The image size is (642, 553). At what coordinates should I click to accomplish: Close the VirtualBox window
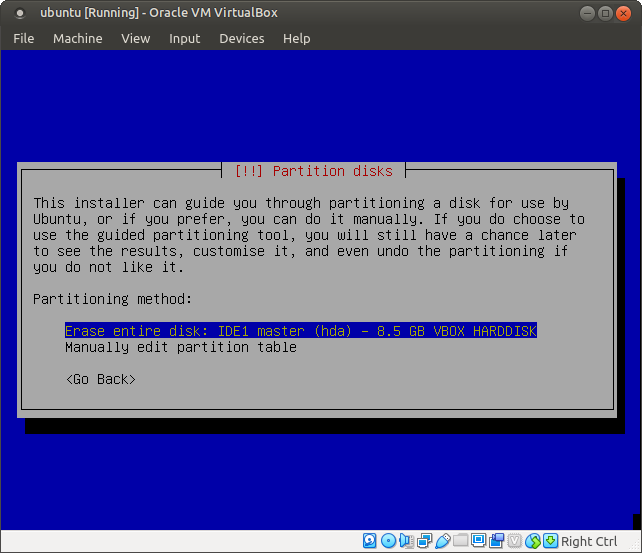tap(623, 14)
